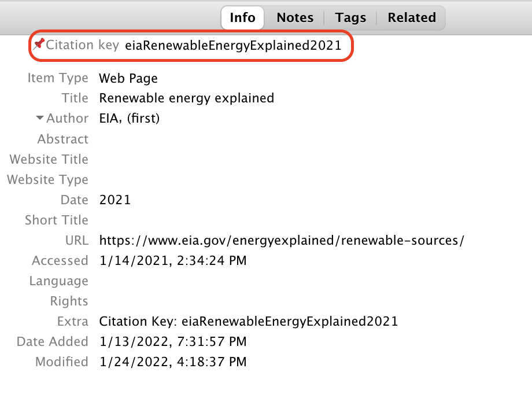This screenshot has height=398, width=532.
Task: Click the Date field showing 2021
Action: pos(114,200)
